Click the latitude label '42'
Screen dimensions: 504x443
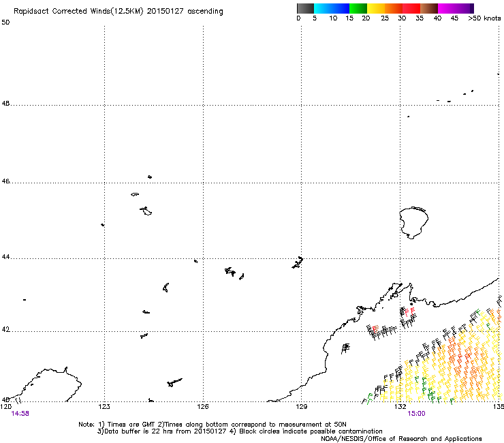[x=5, y=330]
